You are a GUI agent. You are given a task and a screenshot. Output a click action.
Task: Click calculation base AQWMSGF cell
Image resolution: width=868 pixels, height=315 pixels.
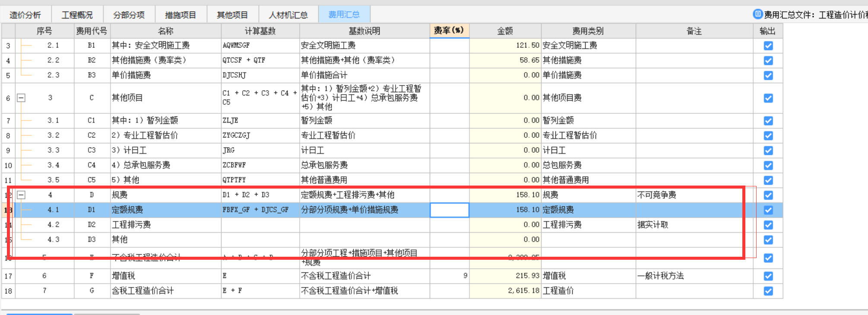point(260,46)
